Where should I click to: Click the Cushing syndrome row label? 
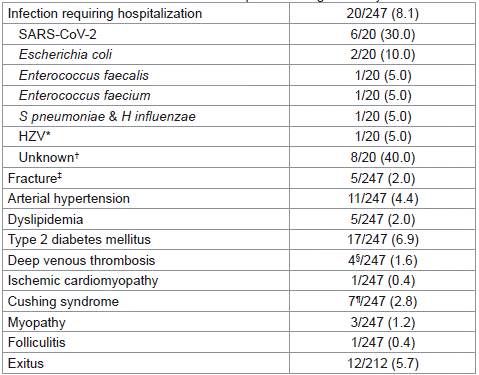pos(63,301)
